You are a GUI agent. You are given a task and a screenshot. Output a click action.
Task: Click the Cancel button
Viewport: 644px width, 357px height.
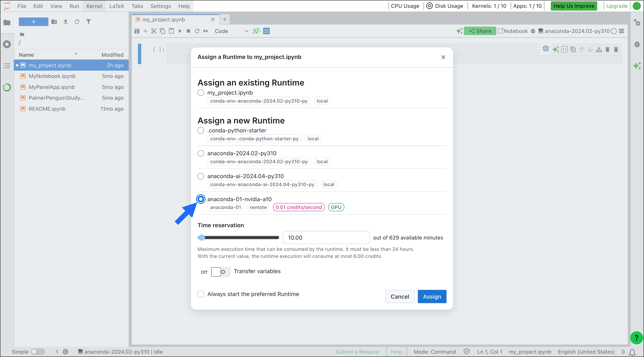click(399, 297)
